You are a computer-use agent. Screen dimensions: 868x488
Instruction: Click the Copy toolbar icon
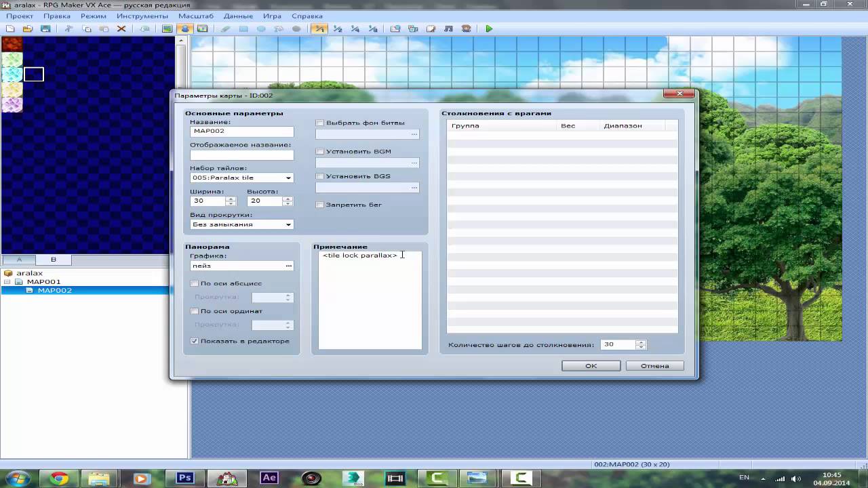pyautogui.click(x=86, y=28)
